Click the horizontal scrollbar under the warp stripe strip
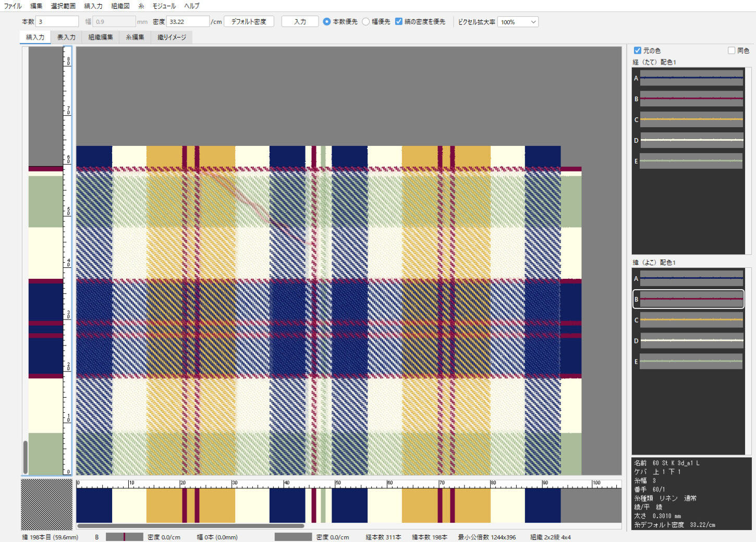This screenshot has width=756, height=542. (190, 526)
